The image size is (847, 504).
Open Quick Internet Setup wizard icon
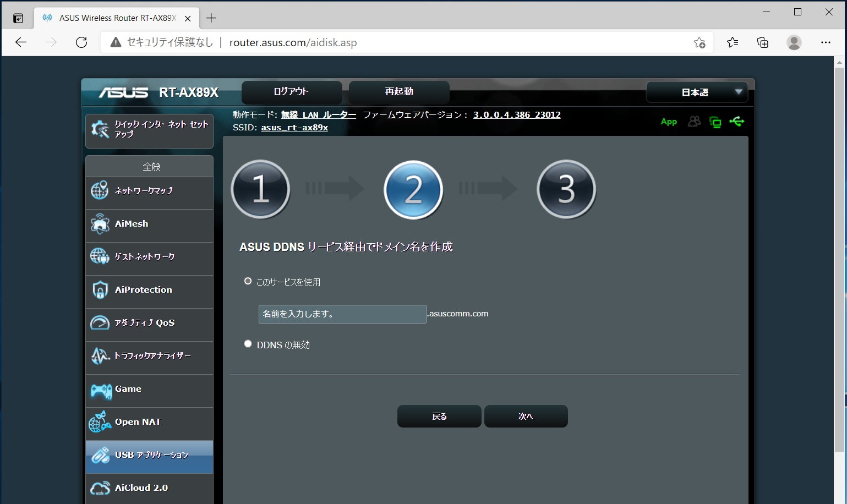[100, 129]
